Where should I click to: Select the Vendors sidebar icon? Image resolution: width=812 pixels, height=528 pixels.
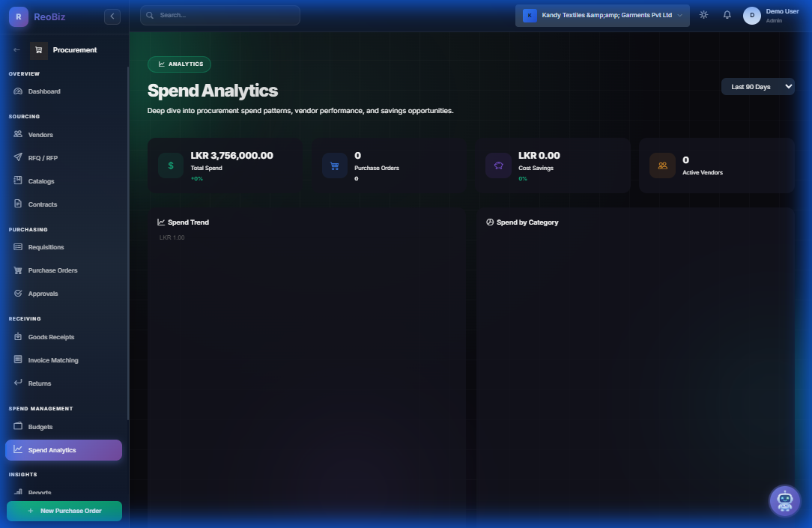click(18, 134)
